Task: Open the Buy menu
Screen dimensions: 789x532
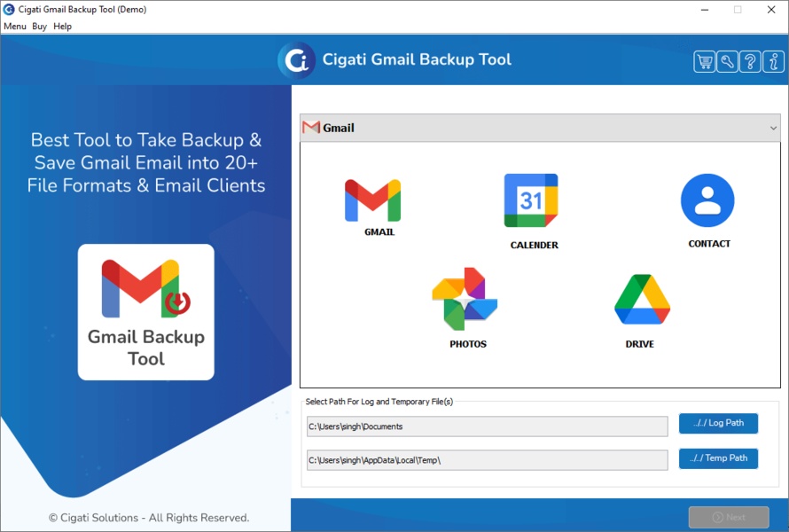Action: click(39, 27)
